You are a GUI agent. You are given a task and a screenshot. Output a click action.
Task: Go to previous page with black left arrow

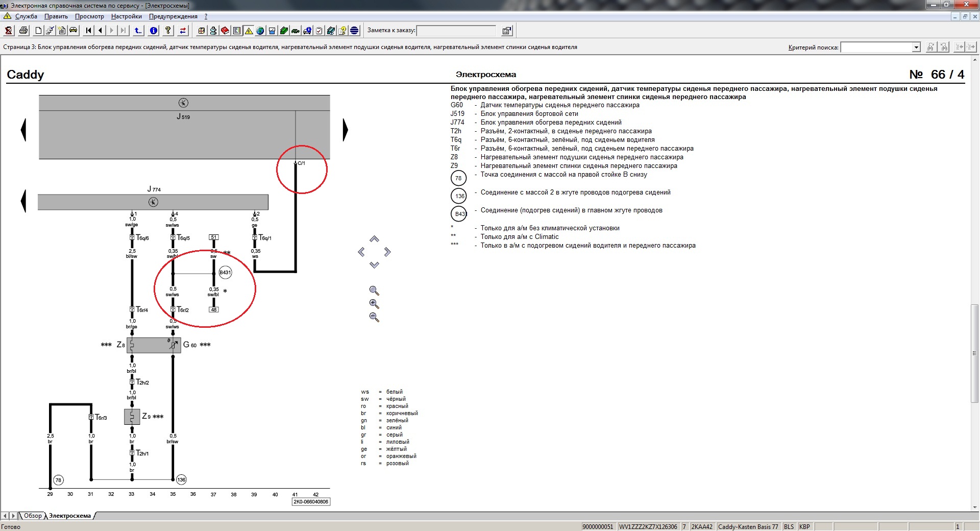(100, 31)
